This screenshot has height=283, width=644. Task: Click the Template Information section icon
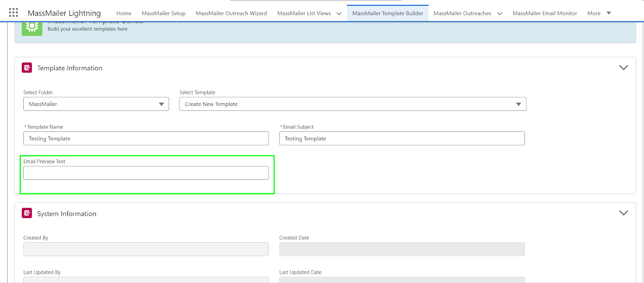(x=27, y=68)
